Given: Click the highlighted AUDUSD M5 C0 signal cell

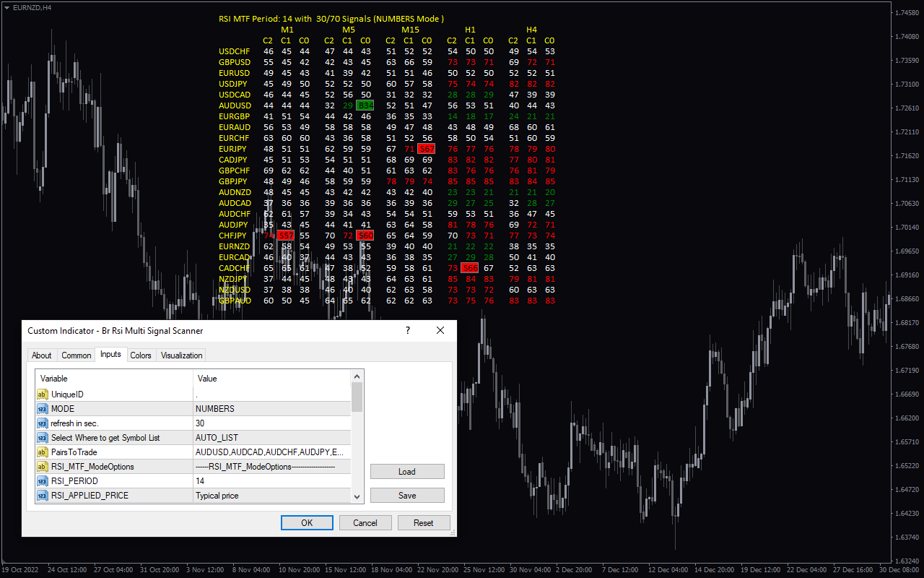Looking at the screenshot, I should point(365,105).
